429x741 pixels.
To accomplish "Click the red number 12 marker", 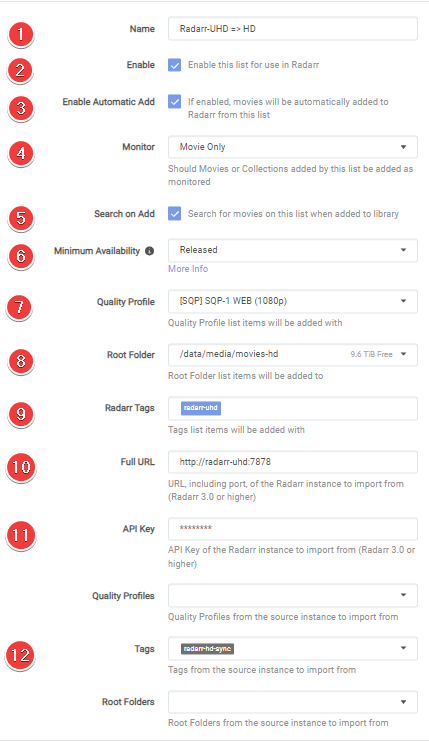I will tap(20, 655).
